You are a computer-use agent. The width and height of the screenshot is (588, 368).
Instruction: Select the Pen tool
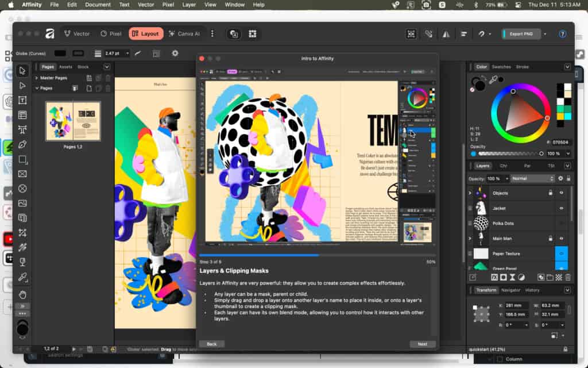[x=22, y=144]
